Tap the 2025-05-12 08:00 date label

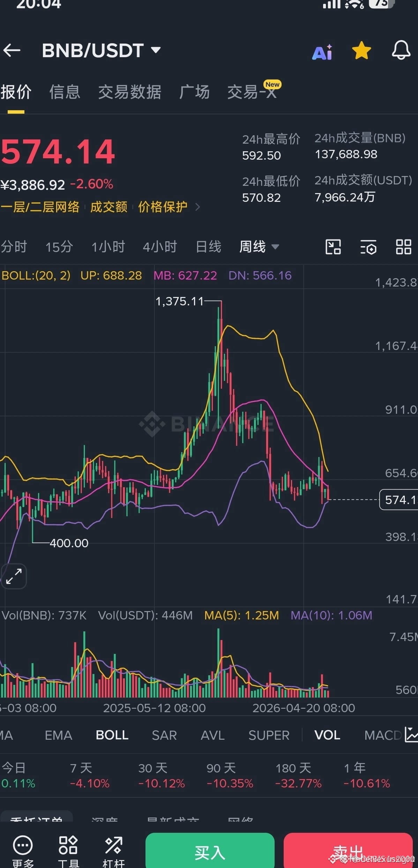coord(154,708)
